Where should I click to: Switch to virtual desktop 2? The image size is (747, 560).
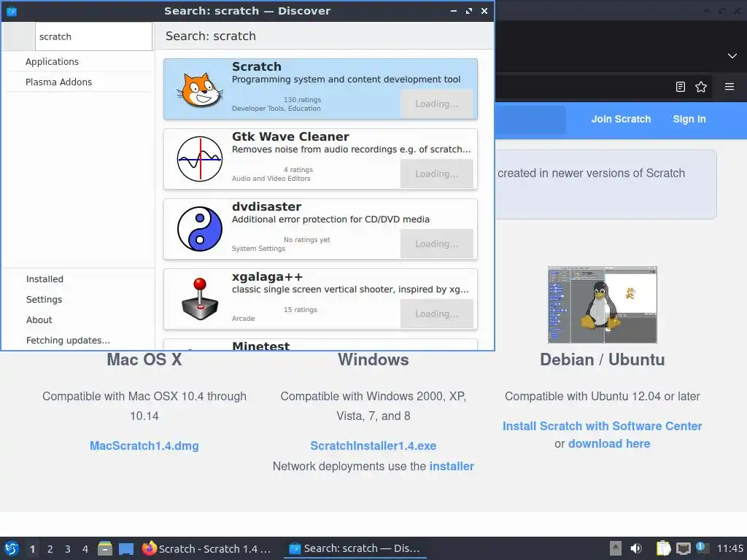click(50, 549)
